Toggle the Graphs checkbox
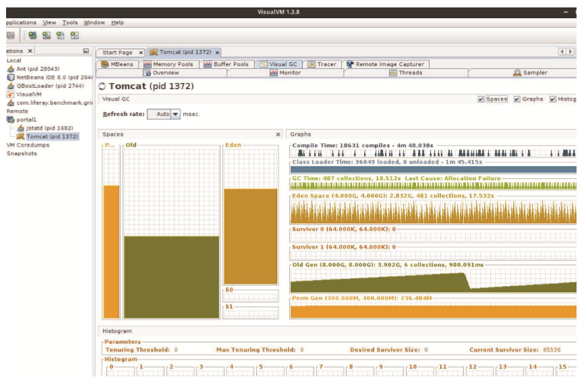The image size is (588, 392). point(517,99)
